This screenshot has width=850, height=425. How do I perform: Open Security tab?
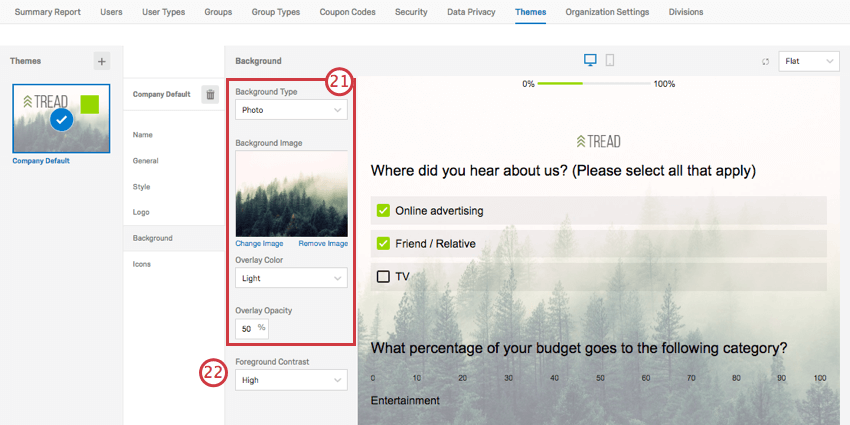pyautogui.click(x=411, y=12)
